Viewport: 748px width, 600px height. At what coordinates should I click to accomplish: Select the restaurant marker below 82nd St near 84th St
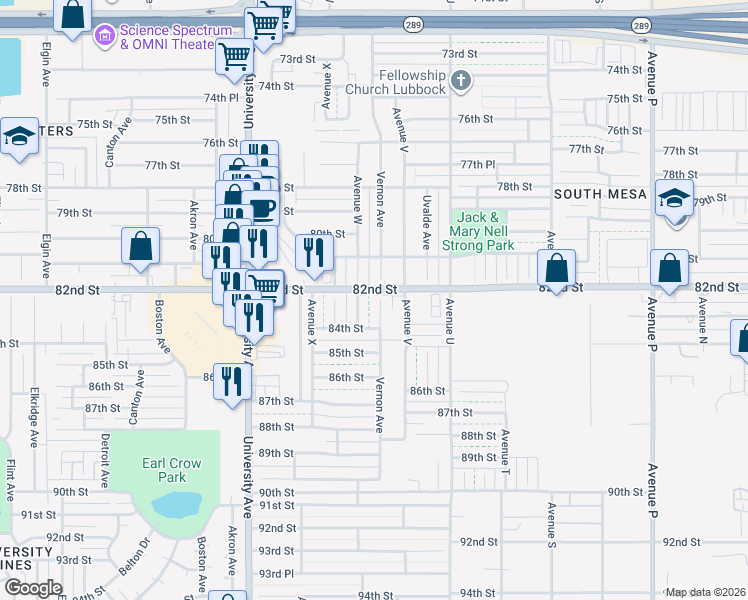pos(254,318)
